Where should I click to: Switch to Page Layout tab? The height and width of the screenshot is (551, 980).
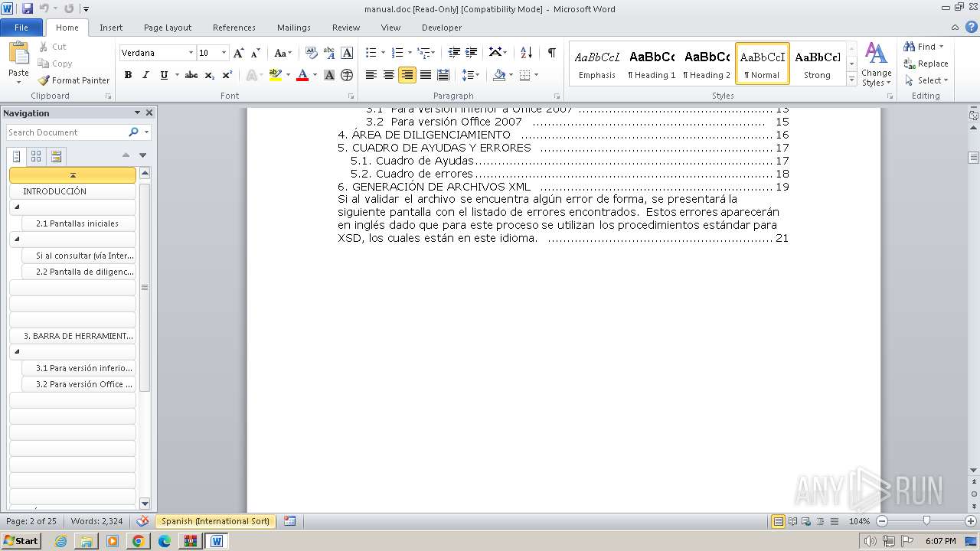coord(168,28)
